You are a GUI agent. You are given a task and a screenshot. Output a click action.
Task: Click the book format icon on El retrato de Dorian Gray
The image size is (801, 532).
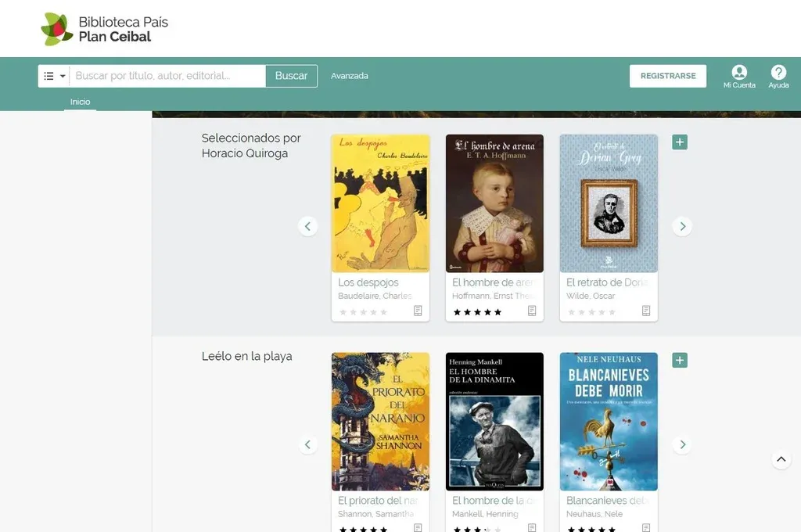point(646,311)
